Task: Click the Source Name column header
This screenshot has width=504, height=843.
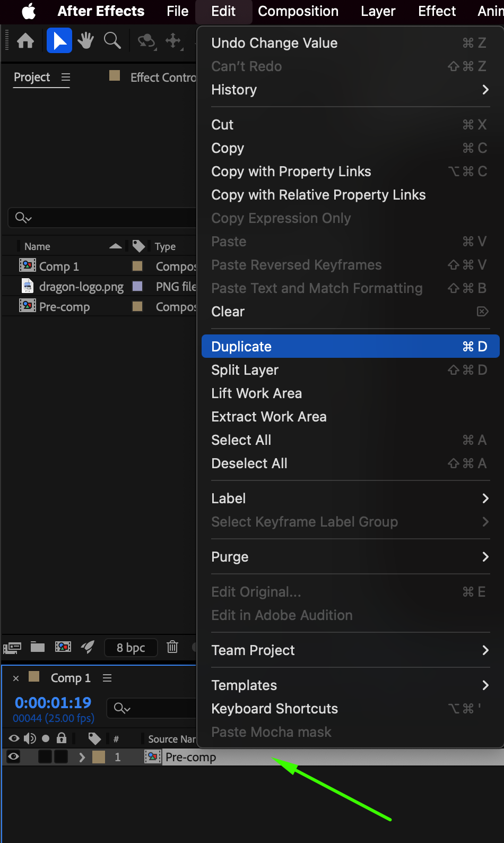Action: pyautogui.click(x=172, y=739)
